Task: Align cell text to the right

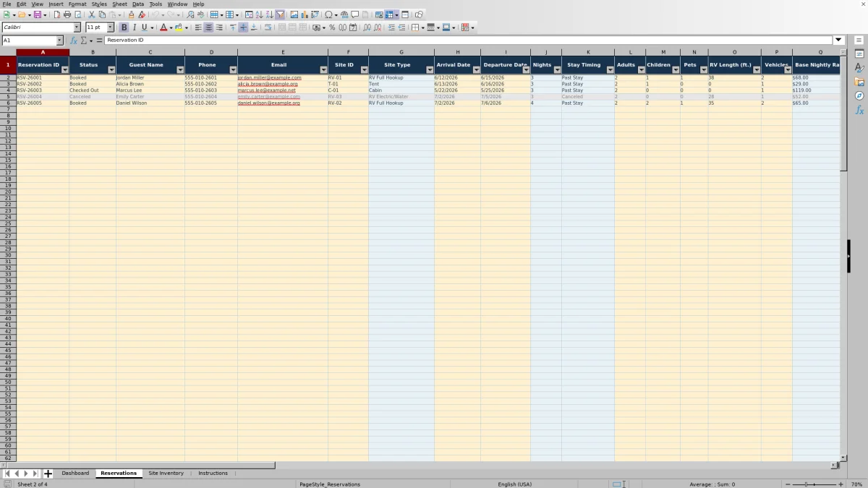Action: (219, 27)
